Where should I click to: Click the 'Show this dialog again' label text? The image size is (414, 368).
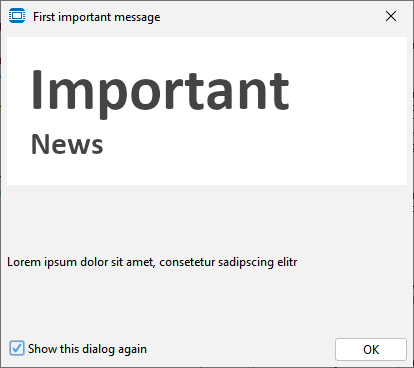(87, 349)
